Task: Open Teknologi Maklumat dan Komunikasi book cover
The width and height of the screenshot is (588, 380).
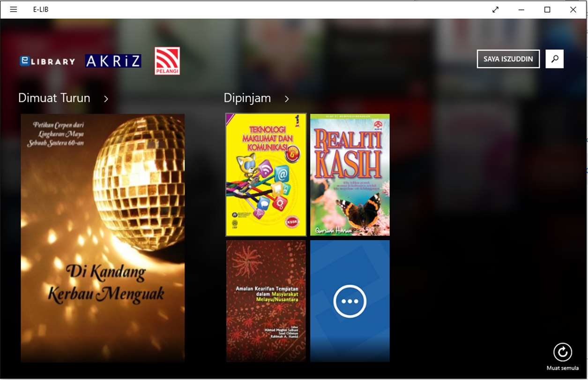Action: tap(266, 175)
